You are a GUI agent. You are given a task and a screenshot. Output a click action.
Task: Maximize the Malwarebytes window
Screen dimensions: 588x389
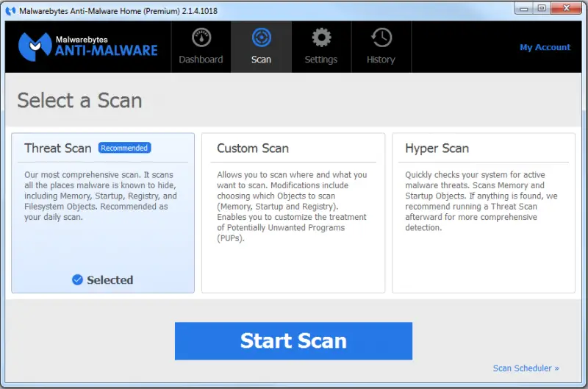542,8
